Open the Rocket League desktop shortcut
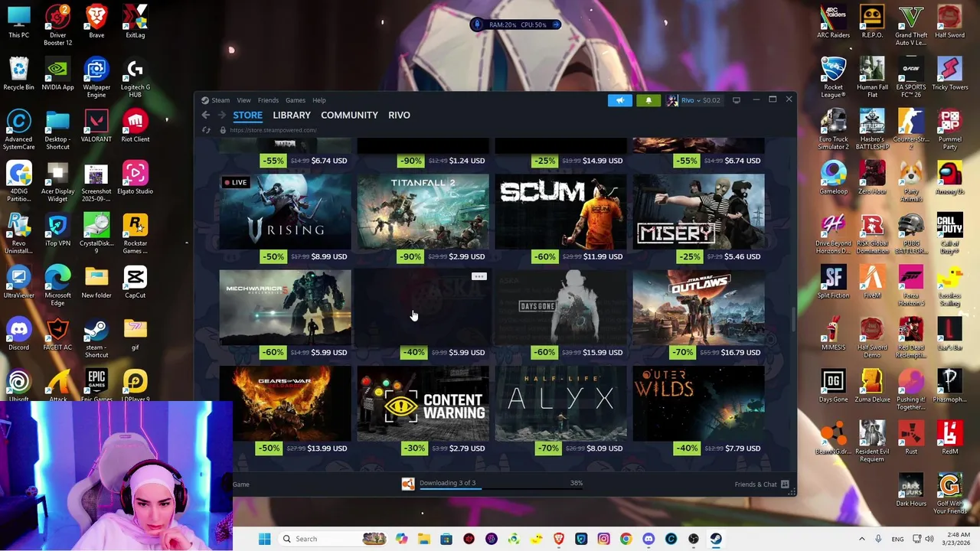This screenshot has width=980, height=551. pos(833,77)
